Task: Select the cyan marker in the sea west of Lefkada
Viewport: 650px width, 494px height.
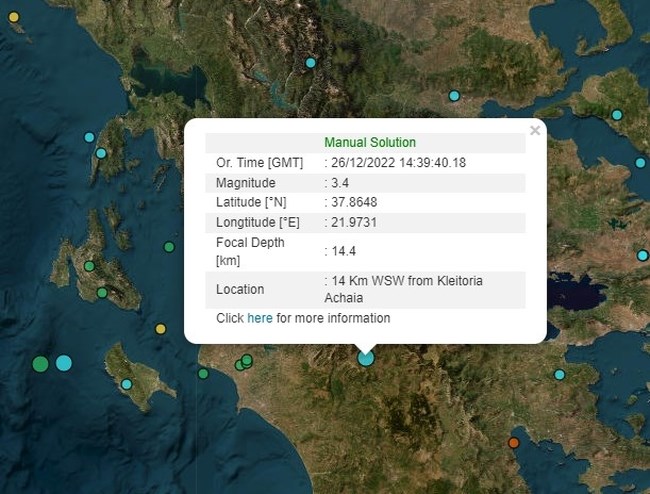Action: click(89, 137)
